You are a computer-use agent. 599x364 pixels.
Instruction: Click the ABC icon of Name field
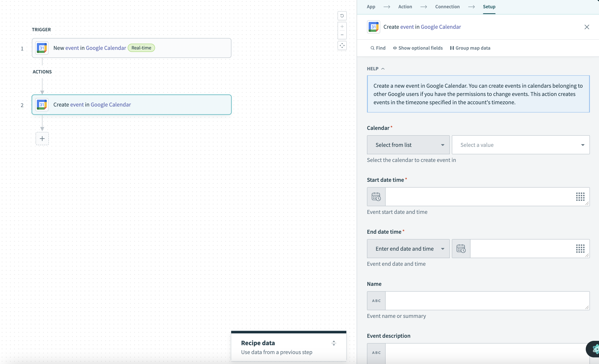pos(376,301)
